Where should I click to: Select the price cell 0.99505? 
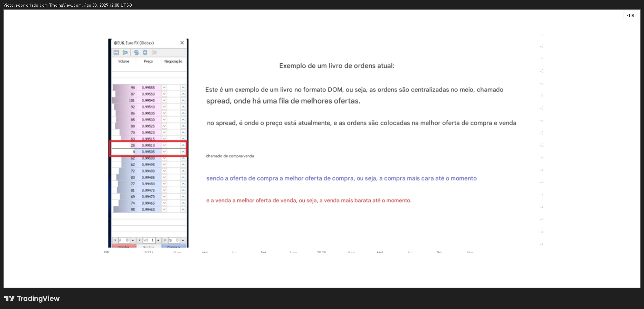tap(148, 152)
